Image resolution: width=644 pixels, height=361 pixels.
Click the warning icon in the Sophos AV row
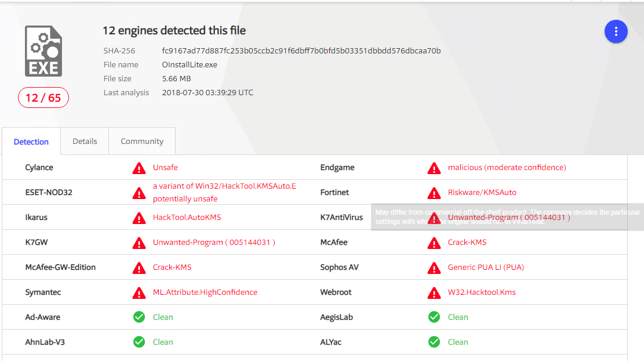[x=434, y=268]
